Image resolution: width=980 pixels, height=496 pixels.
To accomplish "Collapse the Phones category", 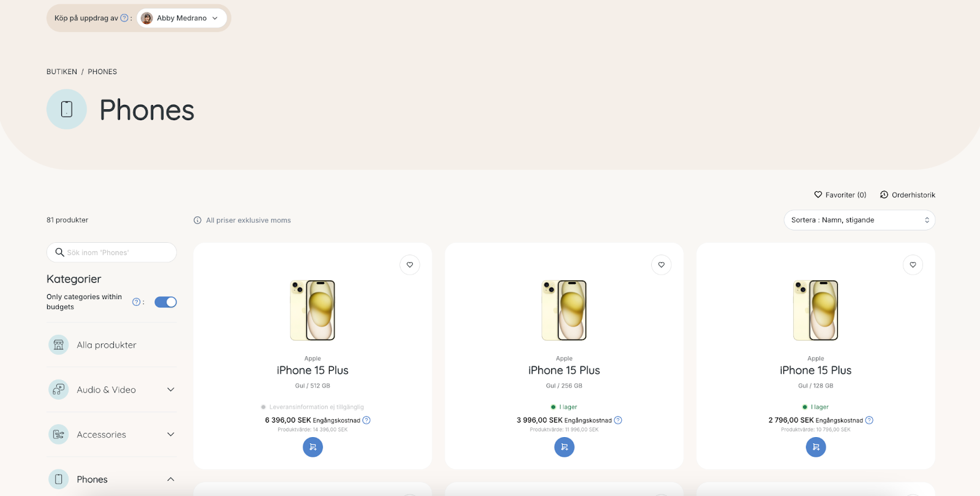I will coord(111,479).
